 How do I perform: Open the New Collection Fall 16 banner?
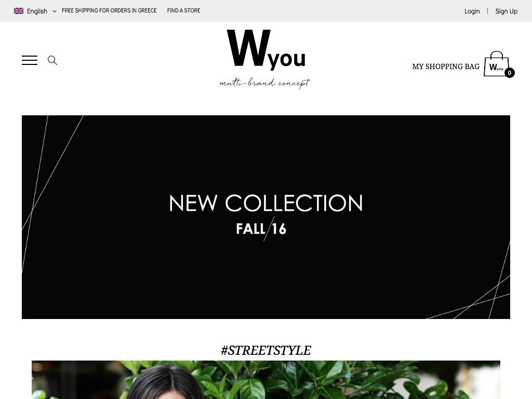pyautogui.click(x=266, y=217)
